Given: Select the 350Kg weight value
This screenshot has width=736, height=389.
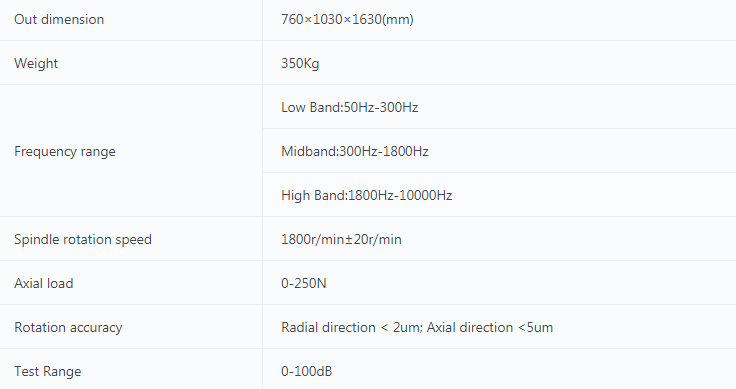Looking at the screenshot, I should tap(300, 63).
